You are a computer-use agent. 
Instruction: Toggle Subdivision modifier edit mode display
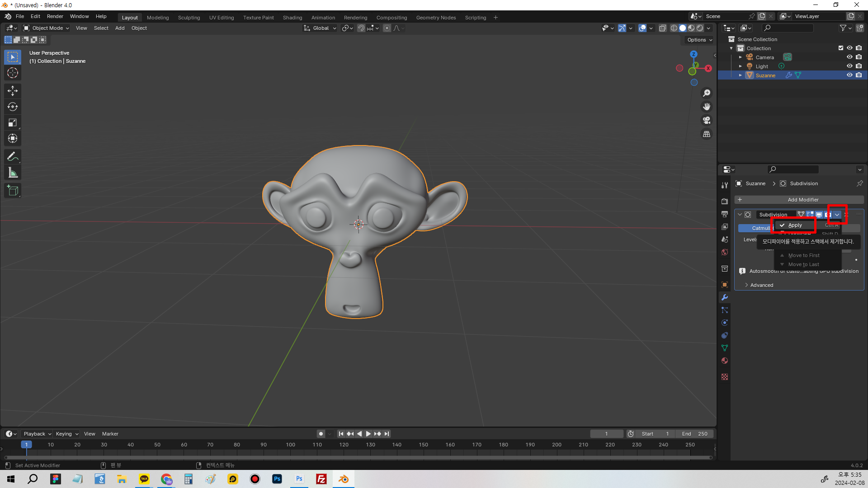coord(810,215)
